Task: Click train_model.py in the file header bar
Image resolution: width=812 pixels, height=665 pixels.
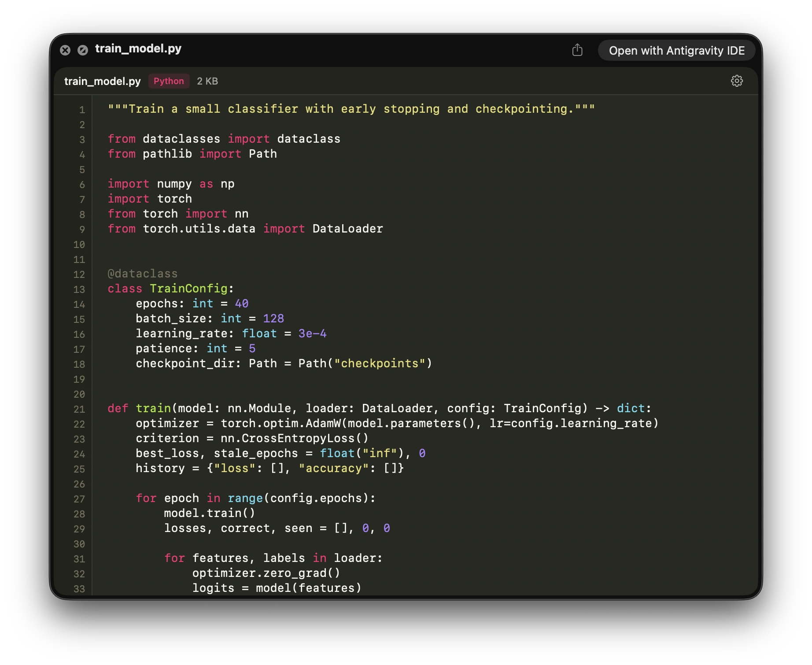Action: [x=103, y=81]
